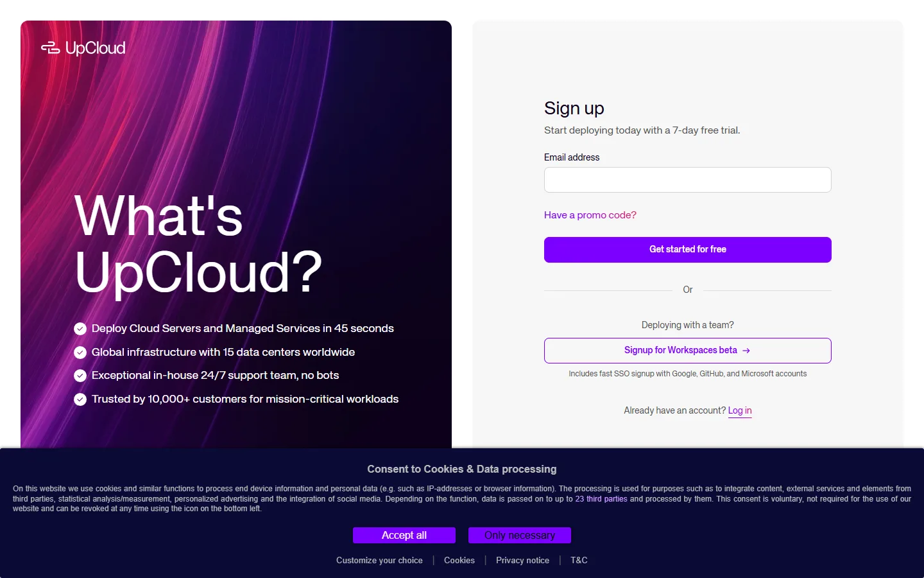Image resolution: width=924 pixels, height=578 pixels.
Task: Click 'Already have an account?' text
Action: coord(674,410)
